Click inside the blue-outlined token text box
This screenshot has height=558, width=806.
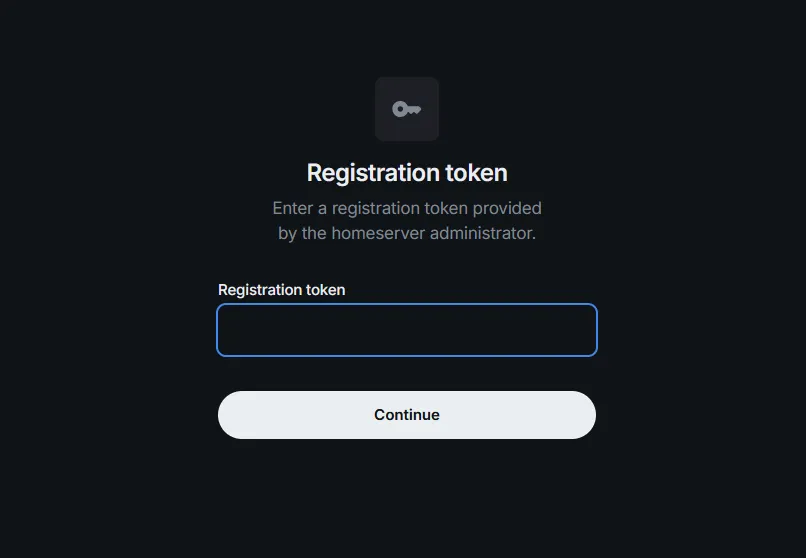(407, 330)
